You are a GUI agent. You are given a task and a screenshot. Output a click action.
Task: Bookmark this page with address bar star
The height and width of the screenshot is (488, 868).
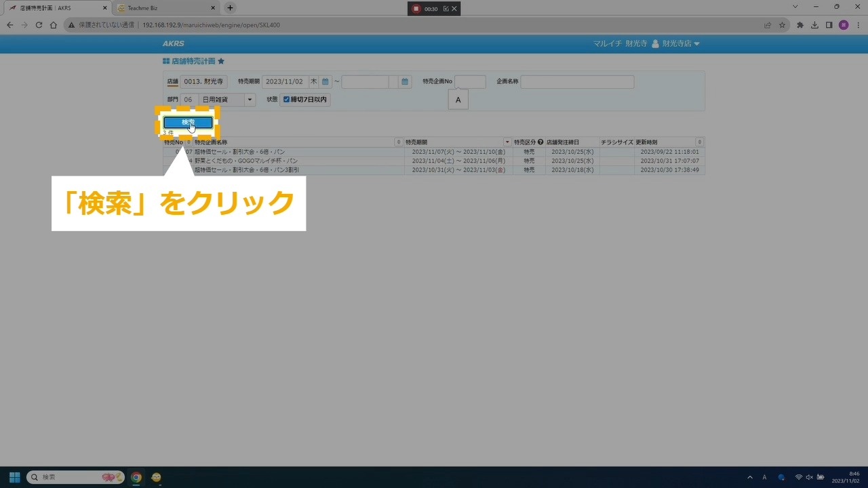coord(782,25)
